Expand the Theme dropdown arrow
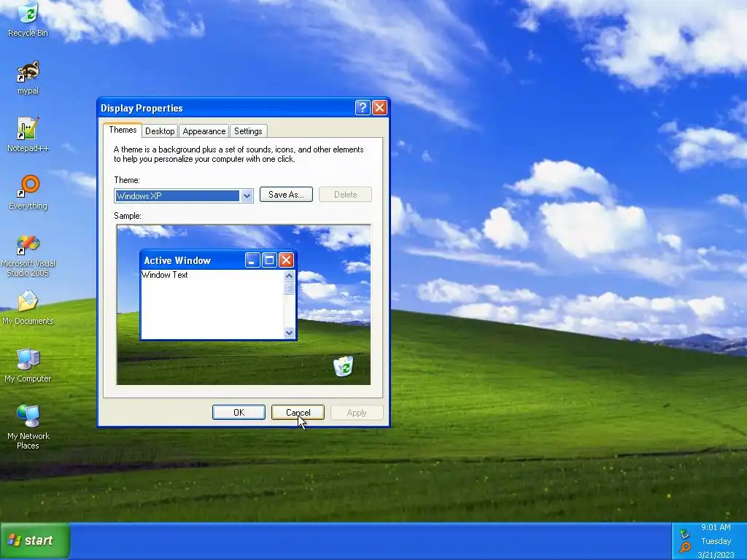Screen dimensions: 747x560 (247, 195)
